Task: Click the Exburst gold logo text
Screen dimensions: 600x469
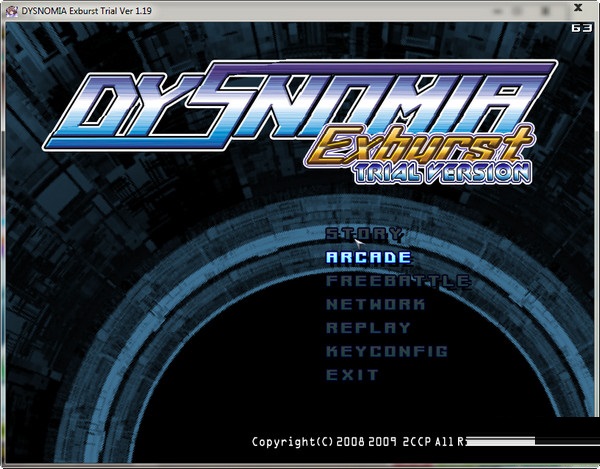Action: coord(421,147)
